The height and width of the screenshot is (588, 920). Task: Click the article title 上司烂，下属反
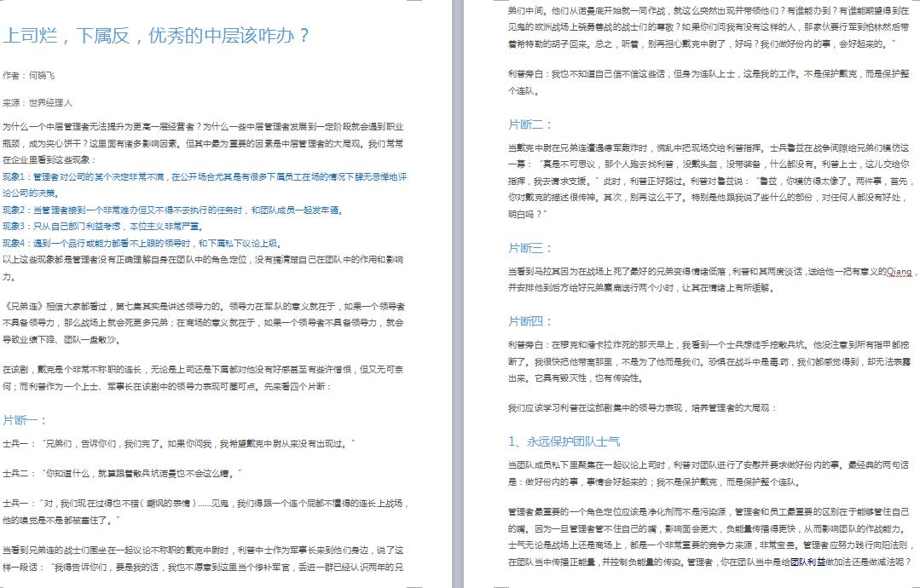point(156,36)
